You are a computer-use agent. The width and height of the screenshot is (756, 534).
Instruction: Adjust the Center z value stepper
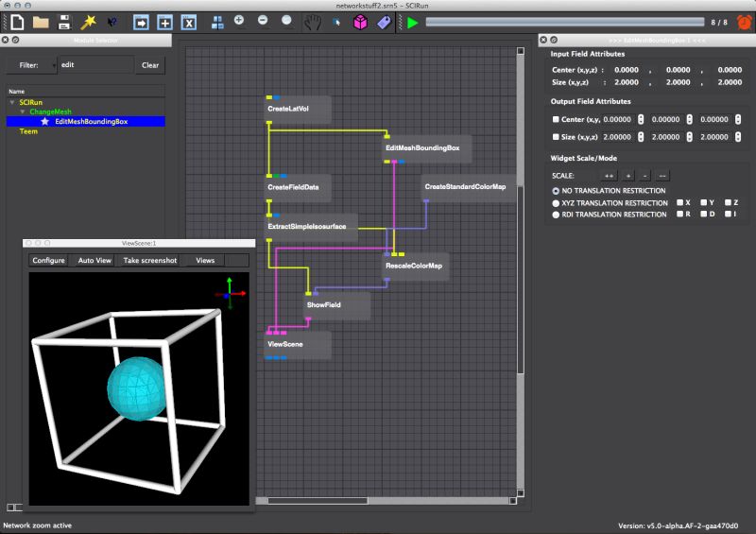pyautogui.click(x=738, y=119)
